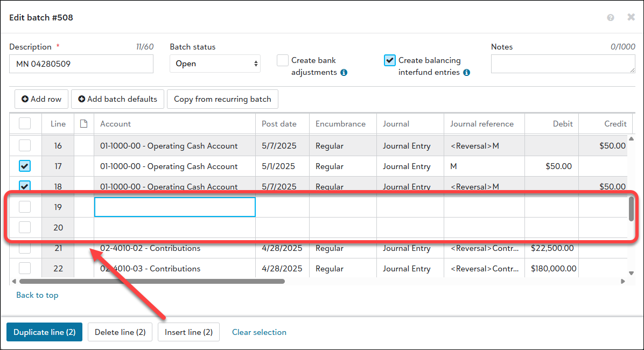The image size is (644, 350).
Task: Click the active Account cell on line 19
Action: click(x=175, y=207)
